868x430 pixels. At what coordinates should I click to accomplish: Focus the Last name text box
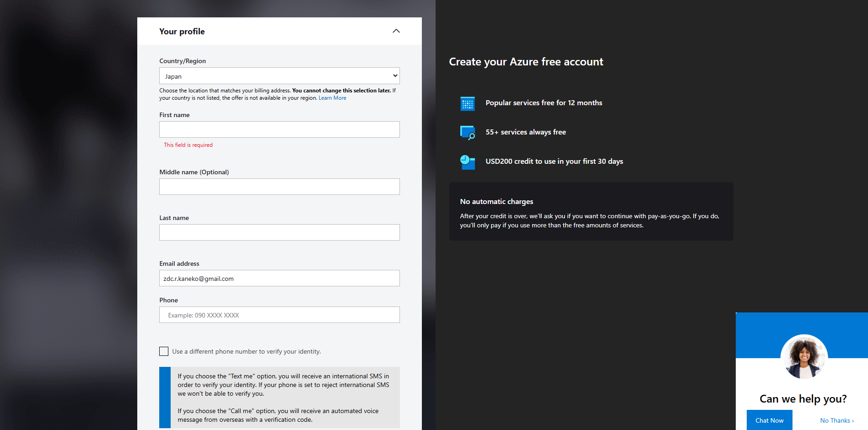click(x=279, y=232)
